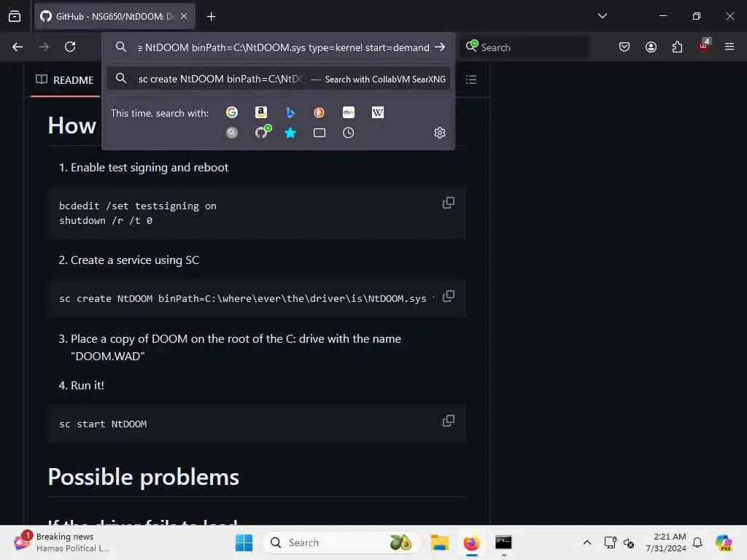Search browsing history clock icon
This screenshot has width=747, height=560.
349,133
